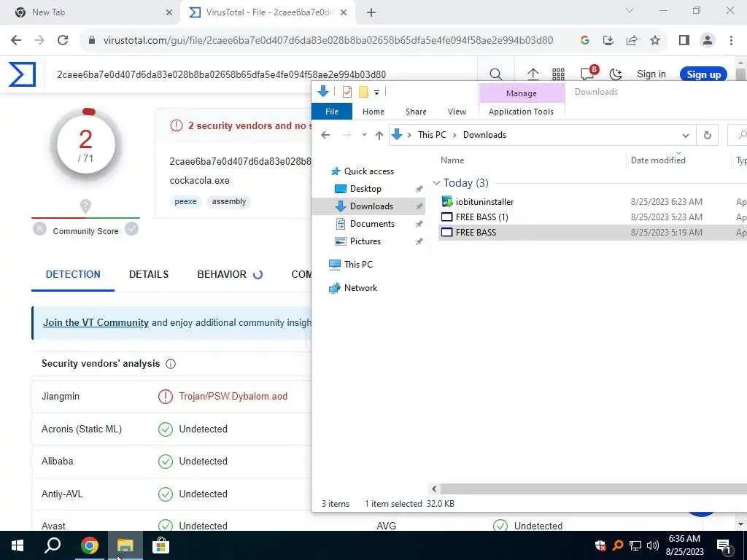Open the Application Tools ribbon tab

pos(521,112)
